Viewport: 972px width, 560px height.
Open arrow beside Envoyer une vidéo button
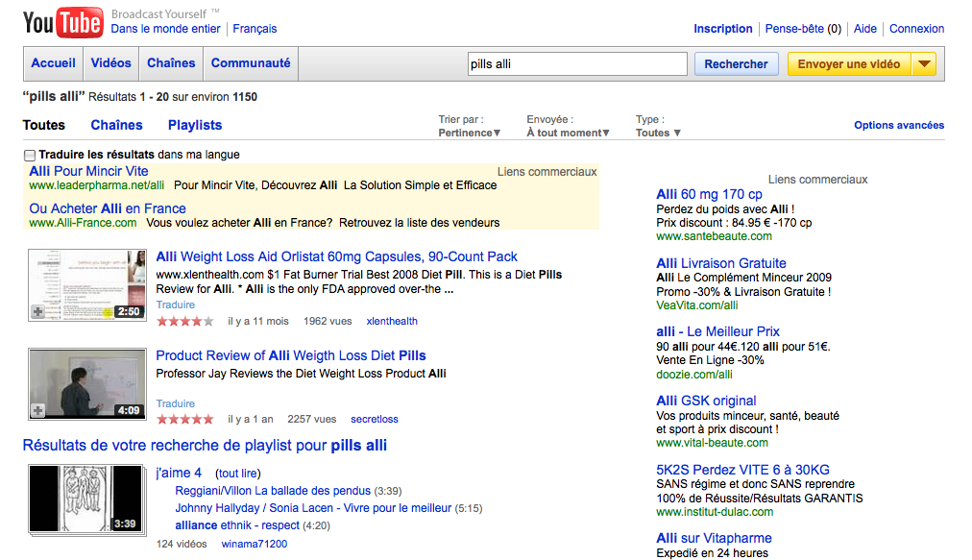click(923, 64)
